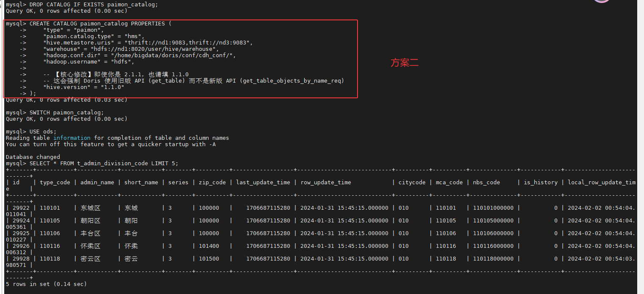Image resolution: width=644 pixels, height=294 pixels.
Task: Click admin_name cell '东城区'
Action: (91, 208)
